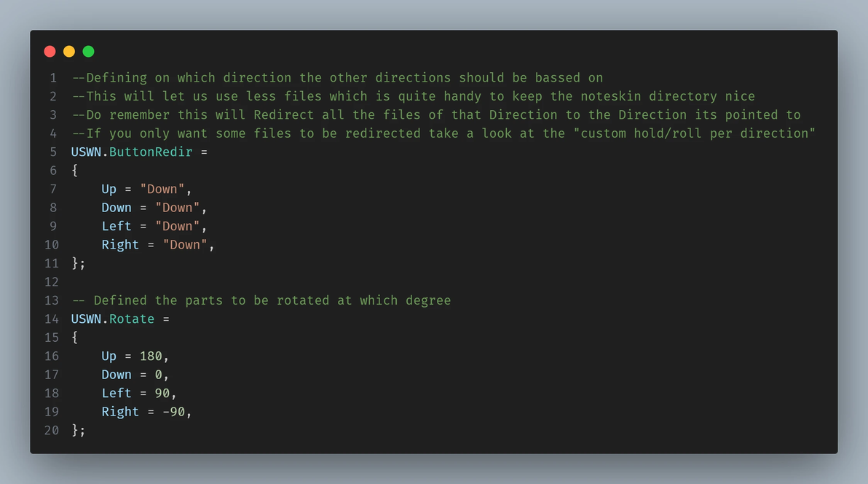Click the word "bassed" in the first comment

point(558,78)
